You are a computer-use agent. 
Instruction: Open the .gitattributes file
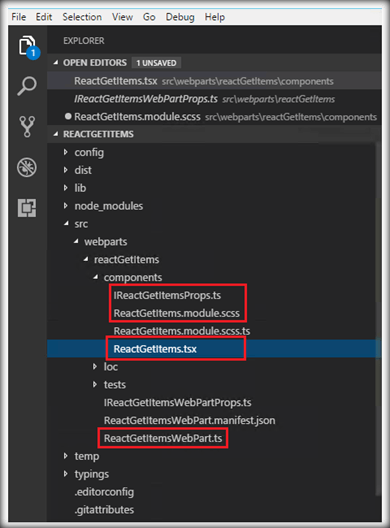click(x=104, y=510)
